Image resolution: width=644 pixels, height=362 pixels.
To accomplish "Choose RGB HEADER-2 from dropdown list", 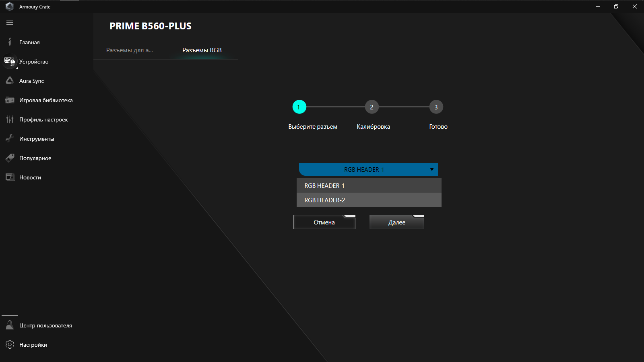I will click(369, 200).
